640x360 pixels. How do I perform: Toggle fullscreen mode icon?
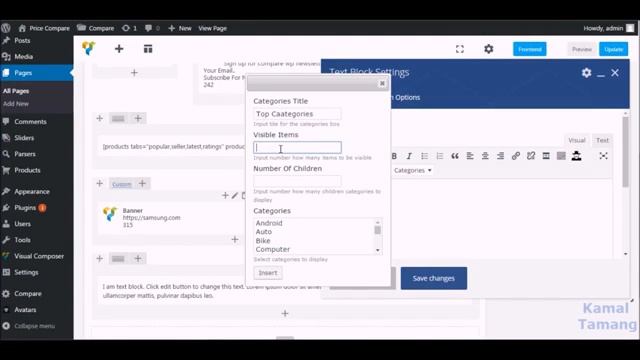460,49
